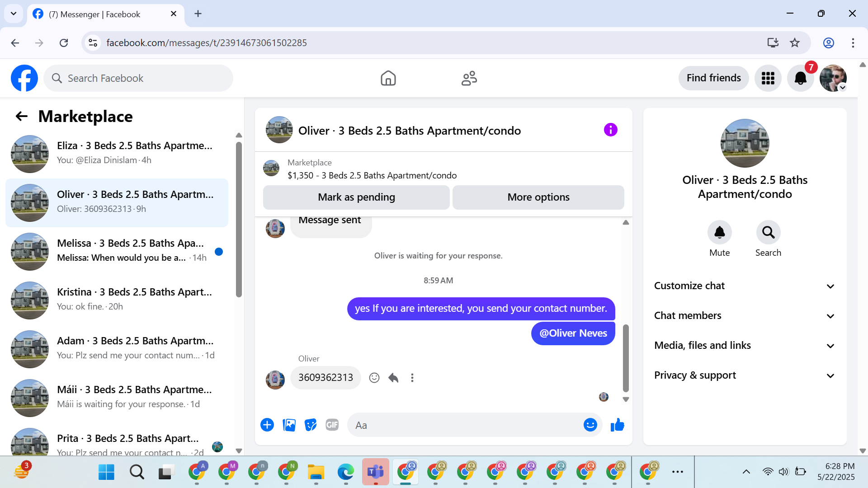The width and height of the screenshot is (868, 488).
Task: Expand the Privacy & support section
Action: 745,375
